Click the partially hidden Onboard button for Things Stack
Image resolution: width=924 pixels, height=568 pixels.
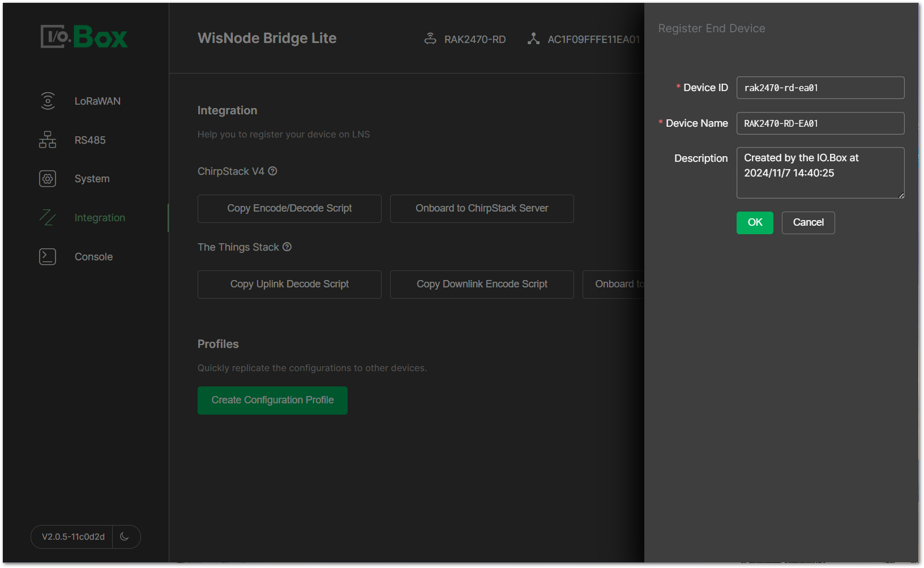(x=614, y=284)
